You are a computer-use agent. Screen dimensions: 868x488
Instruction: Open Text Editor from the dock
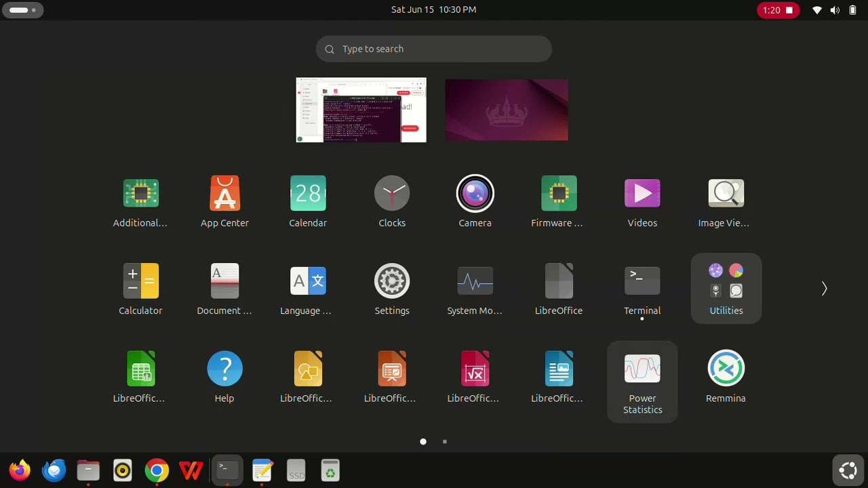coord(262,470)
